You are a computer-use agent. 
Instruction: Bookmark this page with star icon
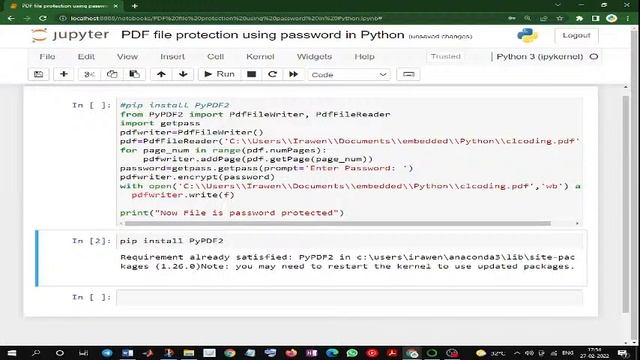560,18
